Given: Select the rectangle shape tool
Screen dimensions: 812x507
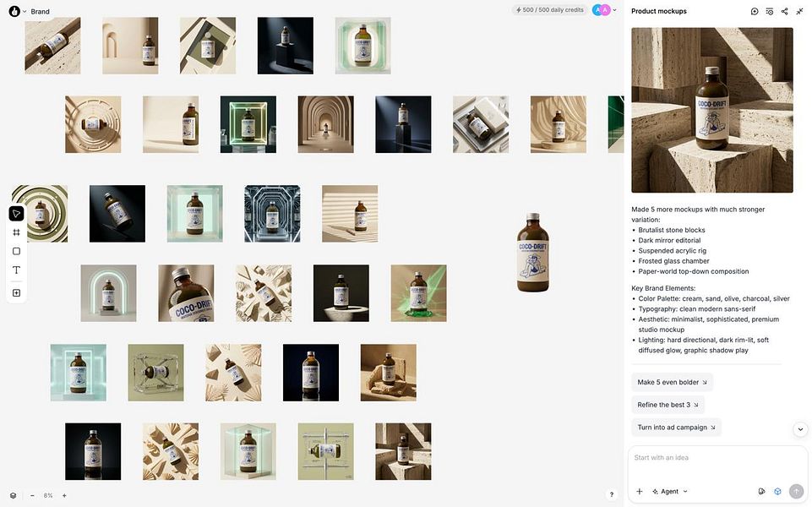Looking at the screenshot, I should pyautogui.click(x=17, y=251).
